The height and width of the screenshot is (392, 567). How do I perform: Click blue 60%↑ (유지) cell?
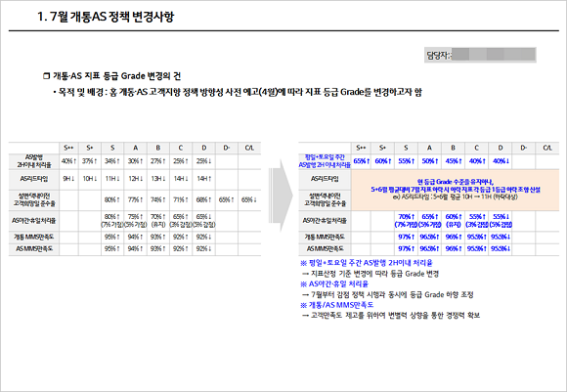(453, 221)
